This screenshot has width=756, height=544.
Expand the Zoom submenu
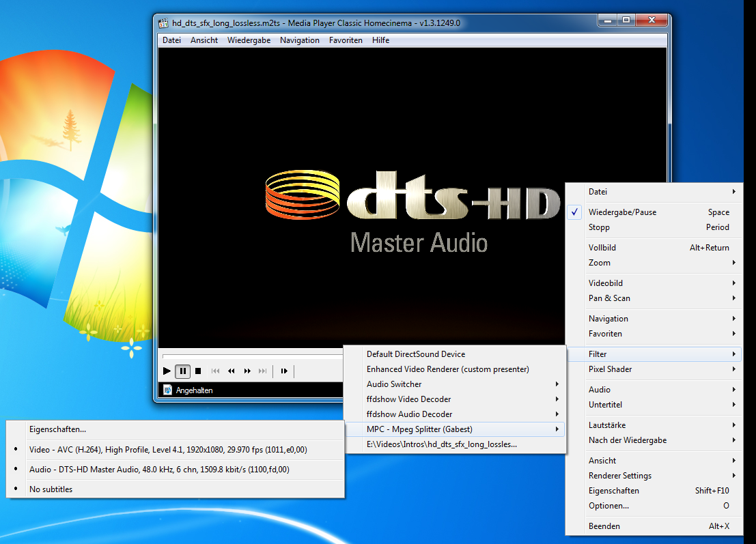tap(654, 263)
